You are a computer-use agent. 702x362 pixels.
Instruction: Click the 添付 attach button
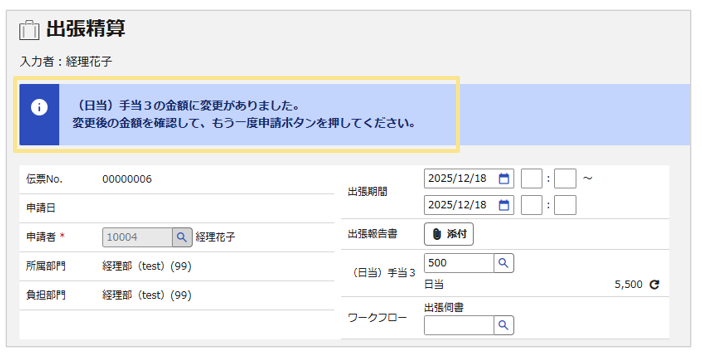pyautogui.click(x=449, y=234)
